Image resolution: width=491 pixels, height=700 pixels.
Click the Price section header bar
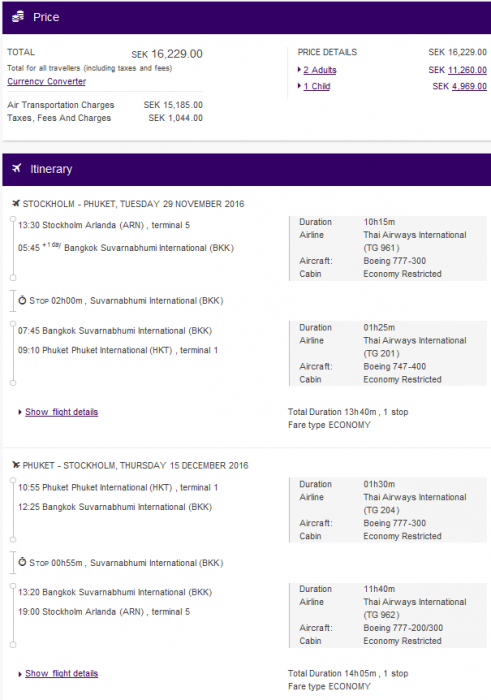tap(246, 17)
